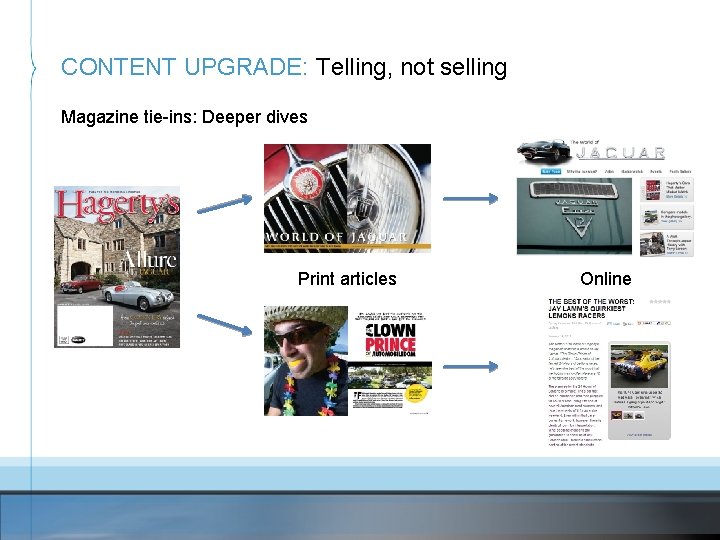Click the 'WORLD OF JAGUAR' caption text
Screen dimensions: 720x540
(x=336, y=237)
